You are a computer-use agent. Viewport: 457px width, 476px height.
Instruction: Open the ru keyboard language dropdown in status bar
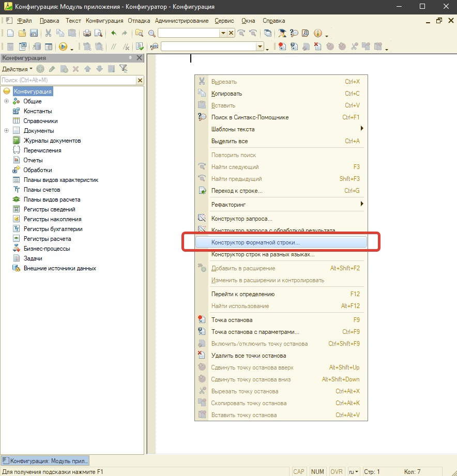[x=354, y=471]
